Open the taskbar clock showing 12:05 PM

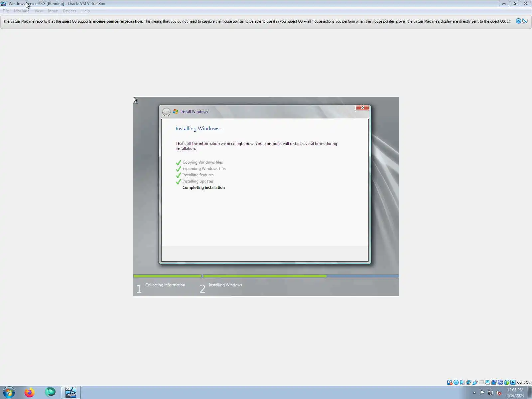tap(515, 393)
